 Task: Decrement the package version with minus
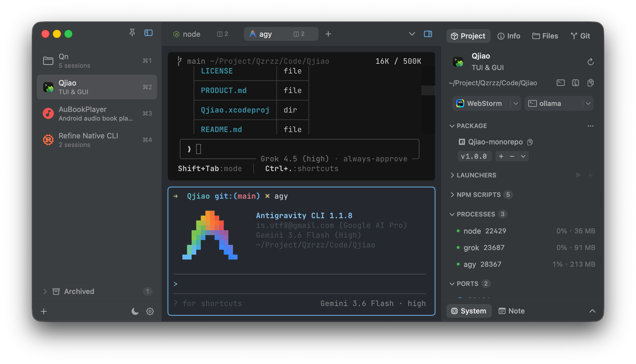pos(512,156)
